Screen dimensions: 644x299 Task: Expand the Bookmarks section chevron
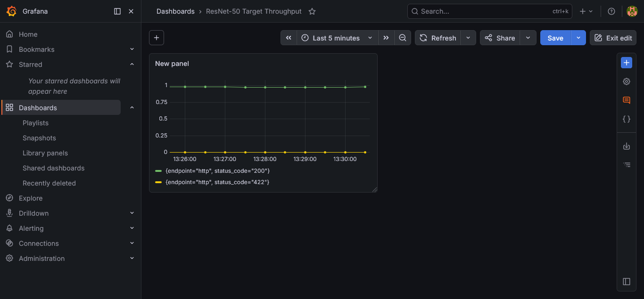tap(132, 49)
